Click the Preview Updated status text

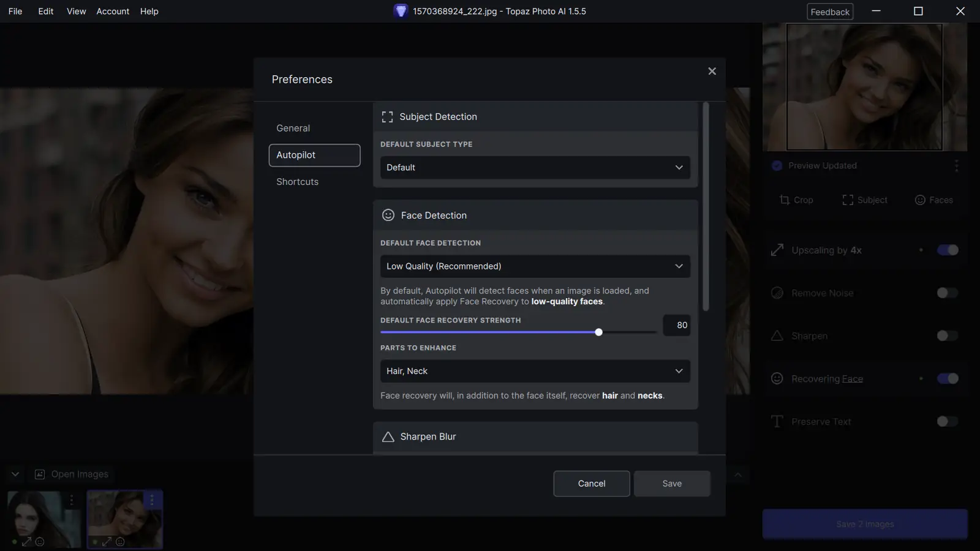coord(823,166)
